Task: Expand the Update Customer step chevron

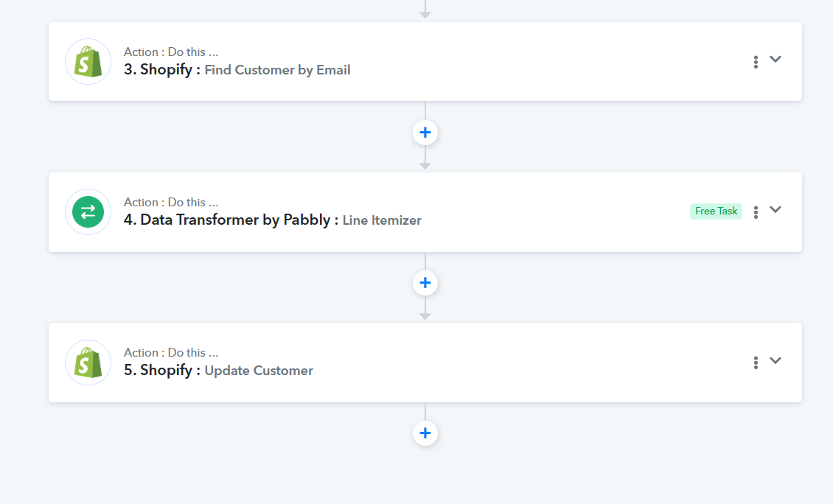Action: (x=776, y=360)
